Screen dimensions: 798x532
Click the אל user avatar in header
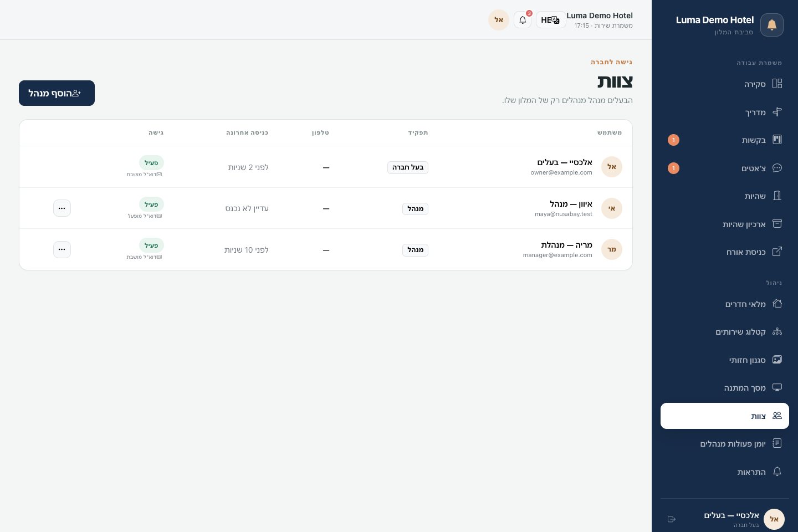499,20
